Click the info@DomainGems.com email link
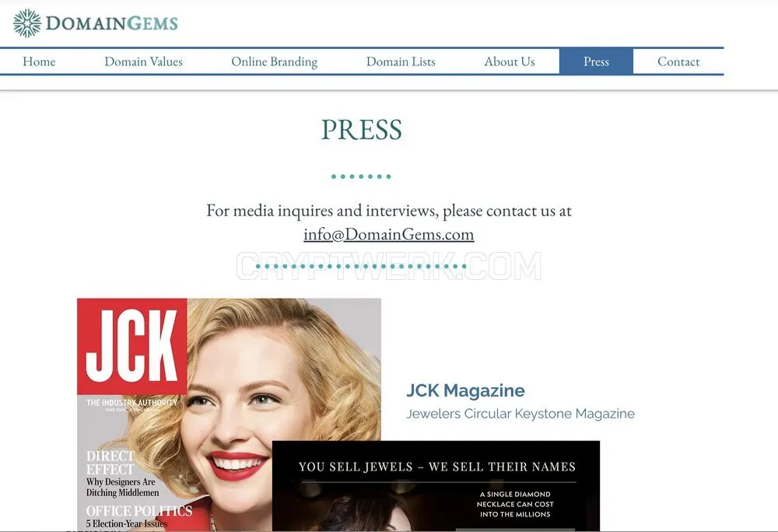This screenshot has width=778, height=532. click(388, 234)
